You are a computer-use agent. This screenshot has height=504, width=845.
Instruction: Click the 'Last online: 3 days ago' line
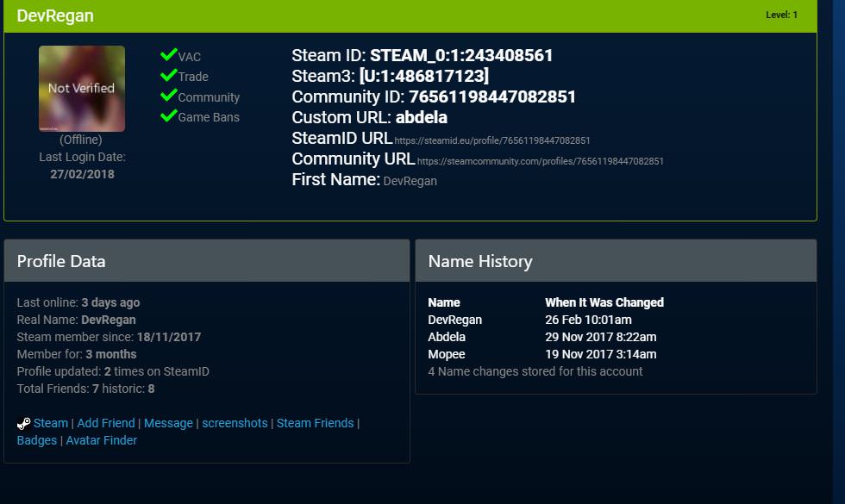pyautogui.click(x=78, y=302)
